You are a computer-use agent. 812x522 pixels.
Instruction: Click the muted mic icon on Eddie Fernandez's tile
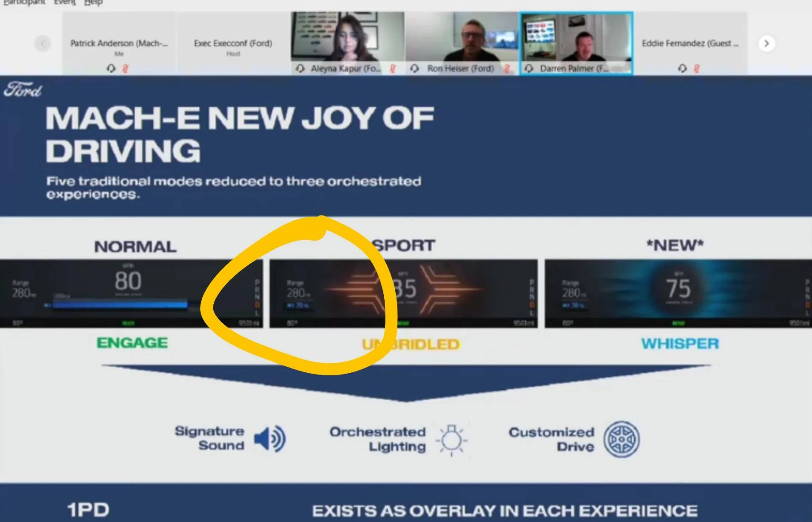(697, 68)
